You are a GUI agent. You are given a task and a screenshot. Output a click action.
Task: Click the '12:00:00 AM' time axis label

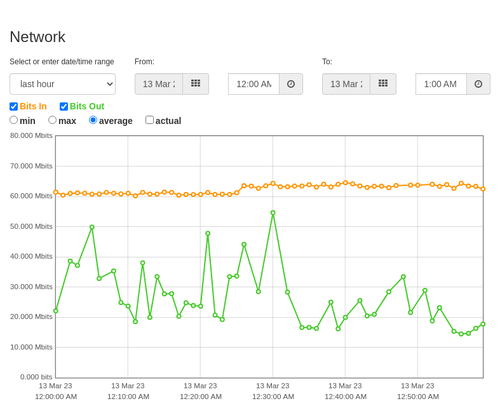[x=56, y=397]
